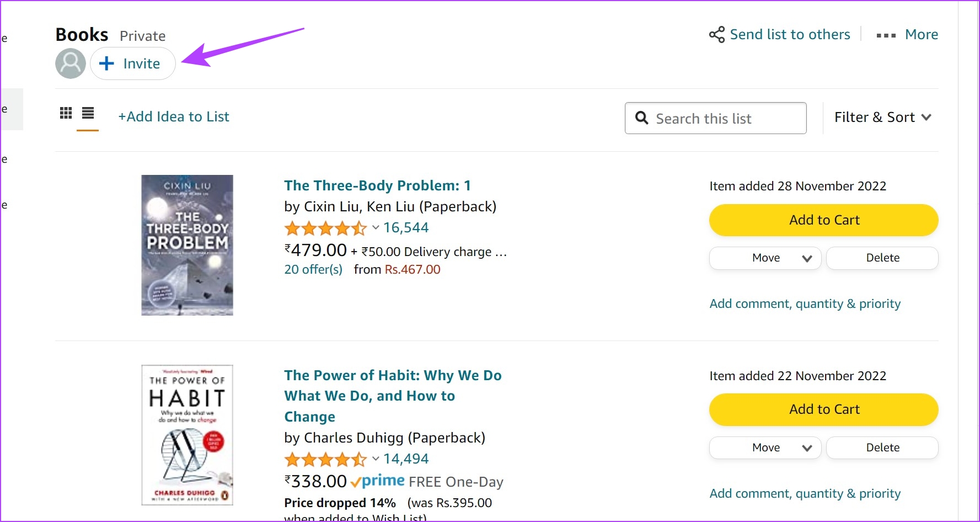980x522 pixels.
Task: Open star rating breakdown for Power of Habit
Action: (376, 459)
